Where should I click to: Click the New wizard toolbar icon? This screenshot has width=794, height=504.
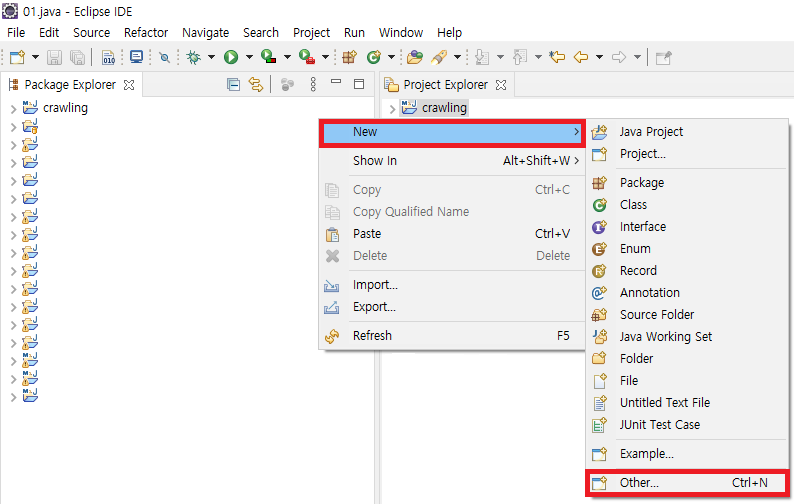click(x=17, y=57)
